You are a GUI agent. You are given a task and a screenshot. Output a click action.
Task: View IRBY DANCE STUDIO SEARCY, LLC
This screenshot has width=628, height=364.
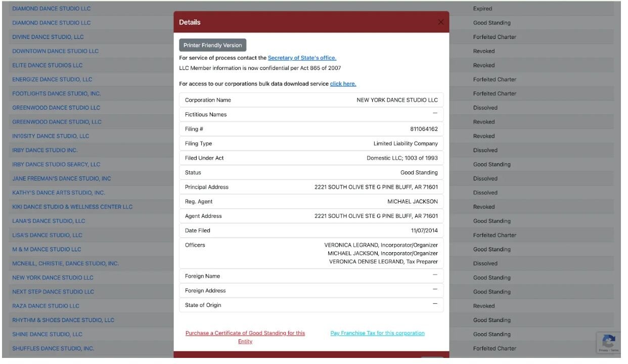coord(57,164)
